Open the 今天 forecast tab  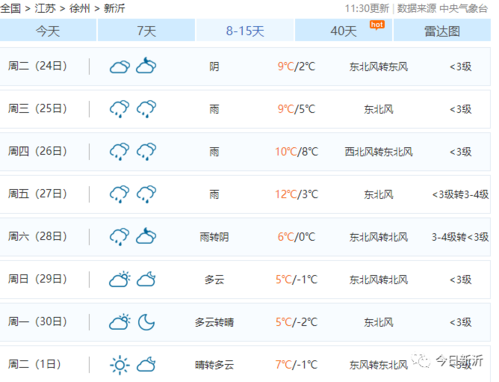tap(48, 31)
